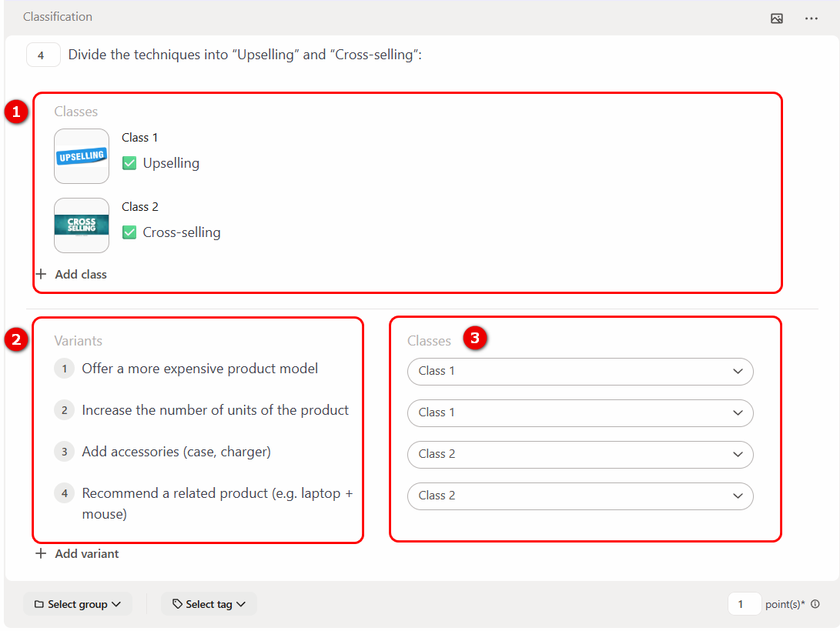Expand the Select group dropdown
The image size is (840, 631).
(77, 604)
